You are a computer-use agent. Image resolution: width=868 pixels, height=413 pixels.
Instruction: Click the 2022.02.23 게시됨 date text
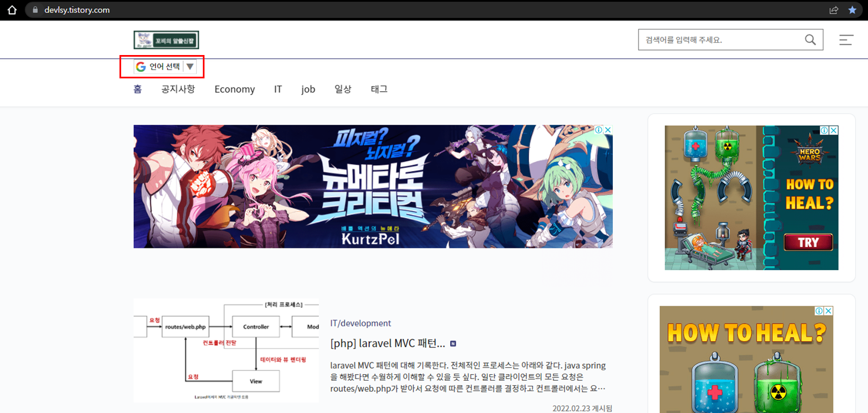[x=582, y=408]
